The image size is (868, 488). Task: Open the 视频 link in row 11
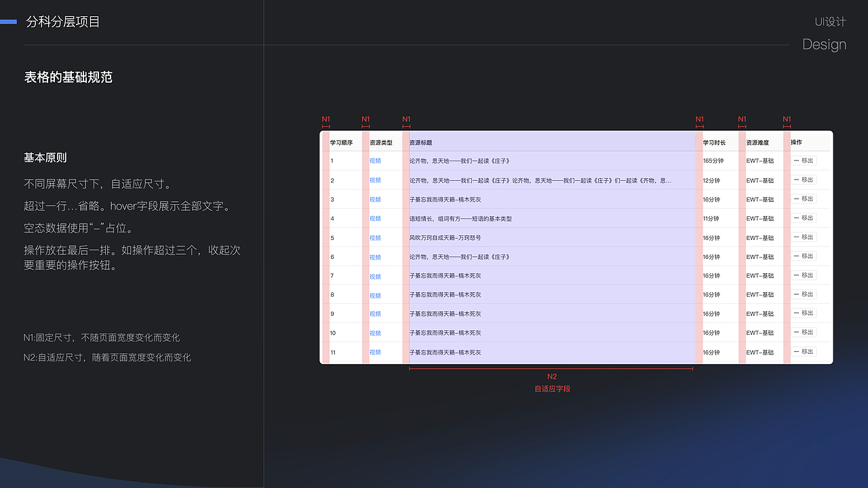click(x=375, y=352)
